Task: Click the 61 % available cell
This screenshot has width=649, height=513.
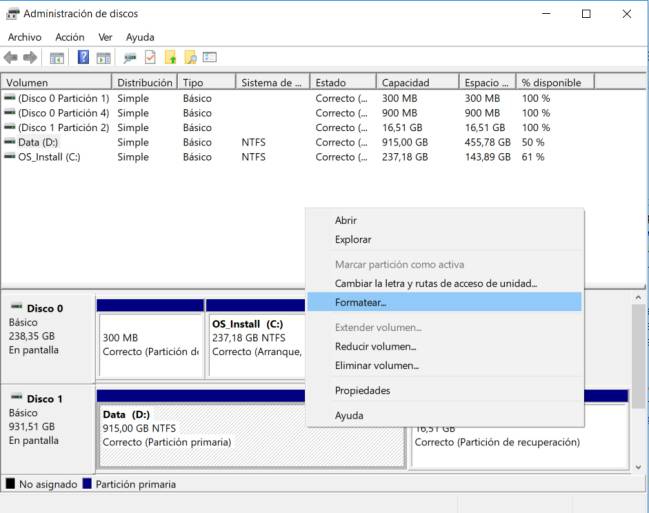Action: tap(533, 157)
